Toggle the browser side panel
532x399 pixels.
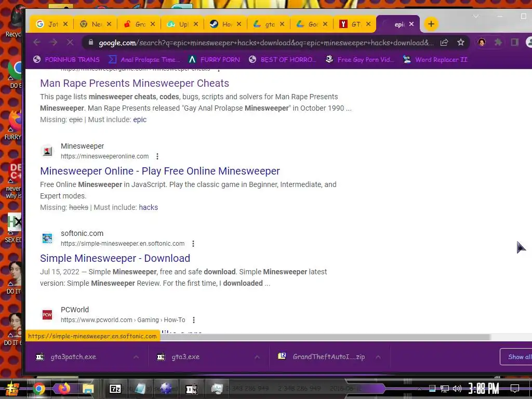click(514, 43)
